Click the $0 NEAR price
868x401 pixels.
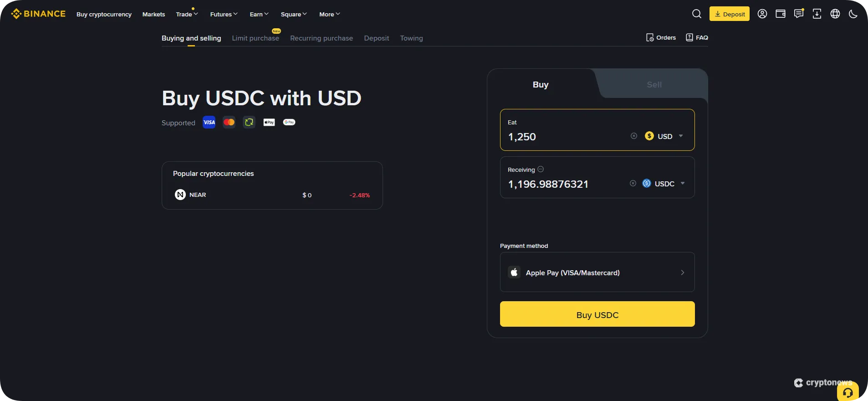tap(307, 195)
